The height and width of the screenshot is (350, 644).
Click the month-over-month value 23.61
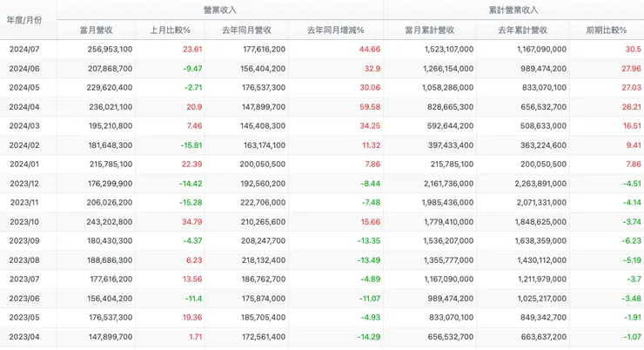(x=192, y=50)
